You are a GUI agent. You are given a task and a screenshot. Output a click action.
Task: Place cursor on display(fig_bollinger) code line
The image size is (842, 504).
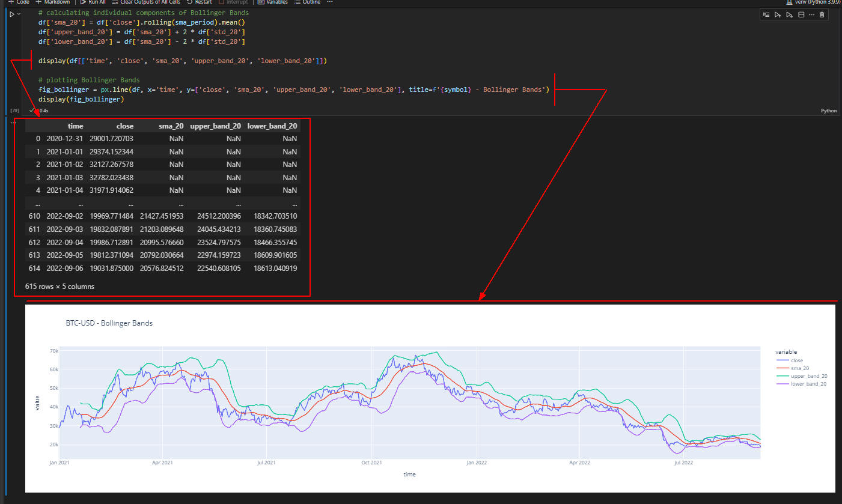[x=81, y=99]
